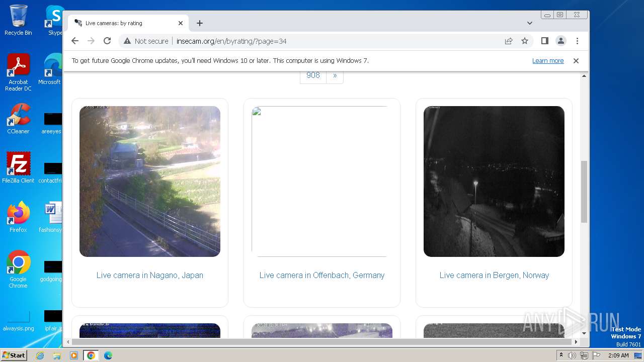Viewport: 644px width, 362px height.
Task: Open alwaysis.png desktop file
Action: pyautogui.click(x=18, y=321)
